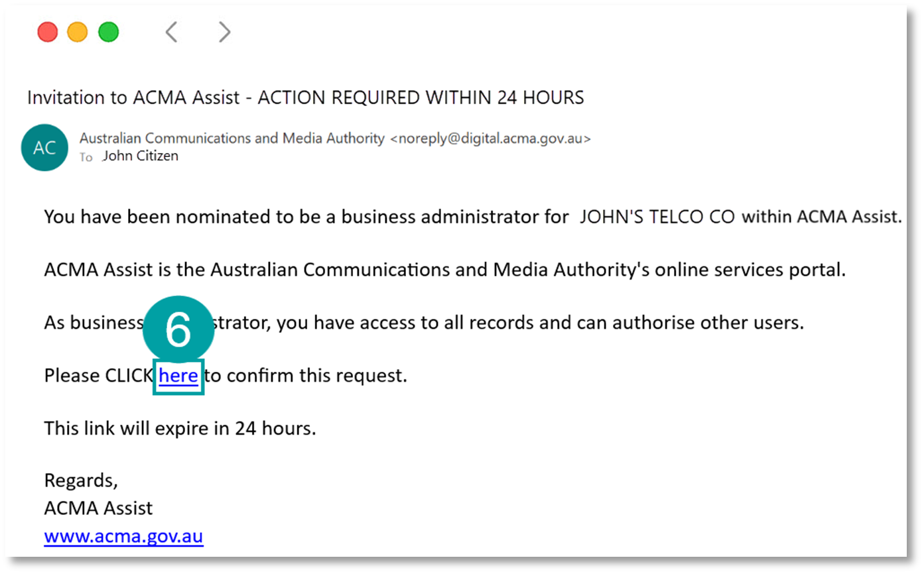The height and width of the screenshot is (574, 924).
Task: Open the 'here' confirmation hyperlink
Action: pos(178,375)
